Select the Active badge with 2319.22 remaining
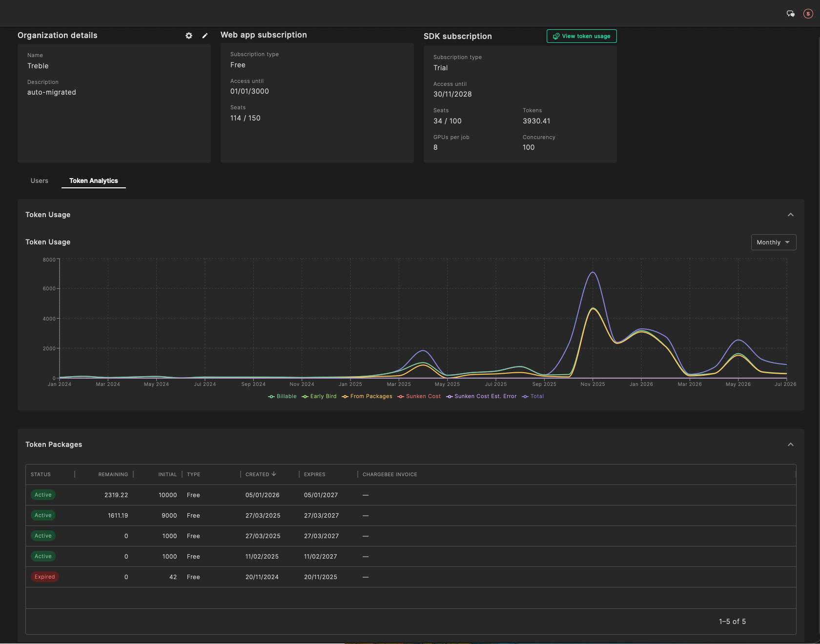This screenshot has height=644, width=820. [43, 495]
